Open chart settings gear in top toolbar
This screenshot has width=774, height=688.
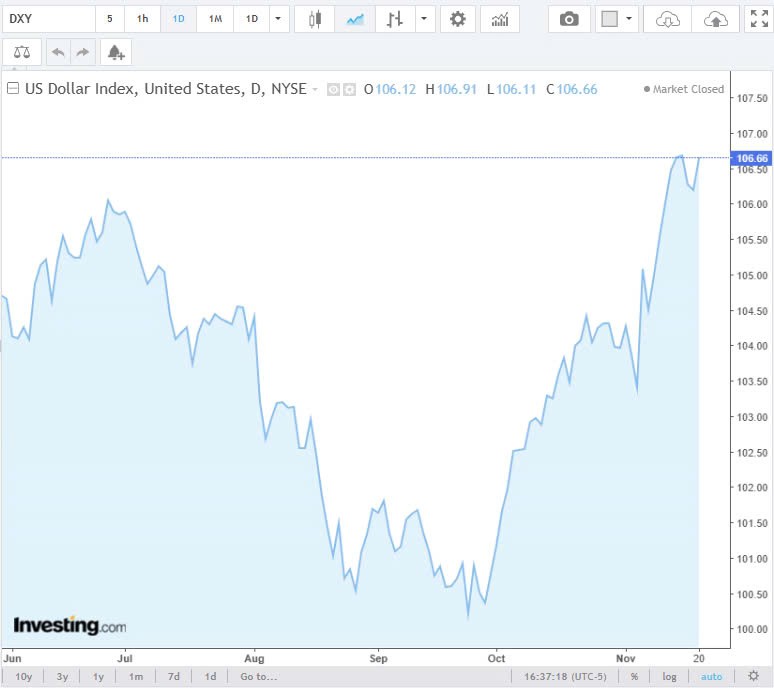click(x=457, y=19)
